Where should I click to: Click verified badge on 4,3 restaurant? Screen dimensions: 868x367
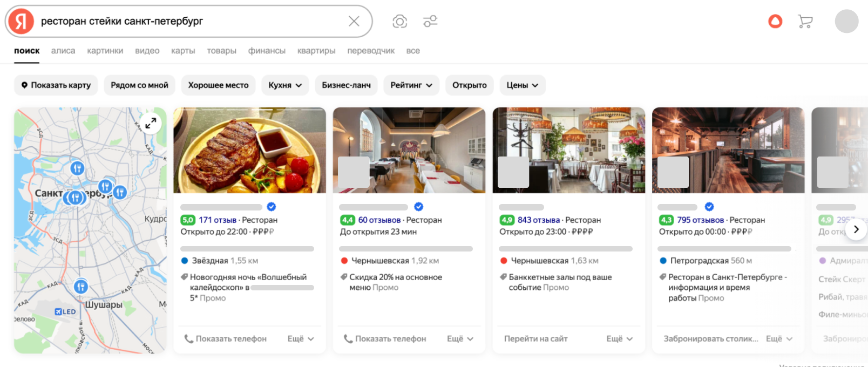(x=709, y=207)
